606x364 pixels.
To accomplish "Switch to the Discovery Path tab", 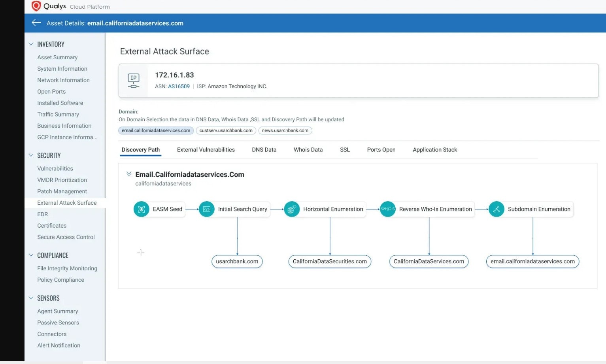I will point(141,150).
